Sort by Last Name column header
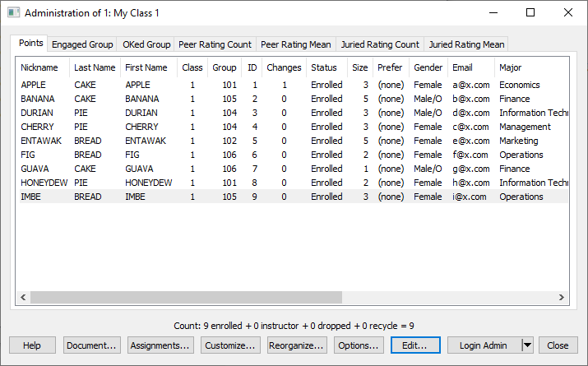Viewport: 588px width, 366px height. point(95,67)
